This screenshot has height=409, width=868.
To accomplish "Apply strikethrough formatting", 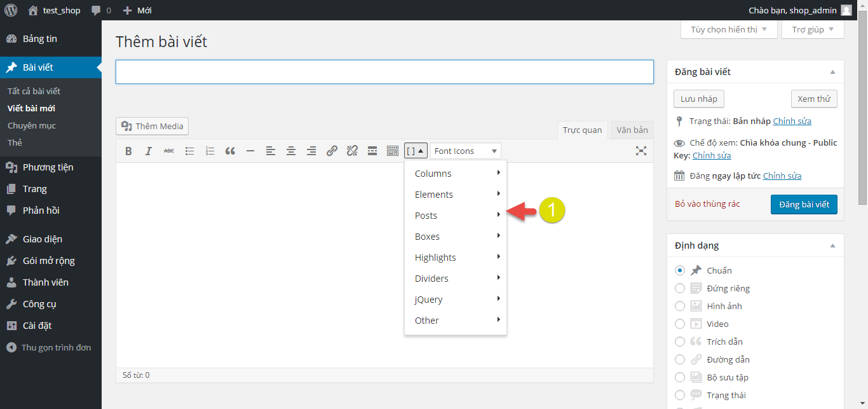I will tap(169, 151).
